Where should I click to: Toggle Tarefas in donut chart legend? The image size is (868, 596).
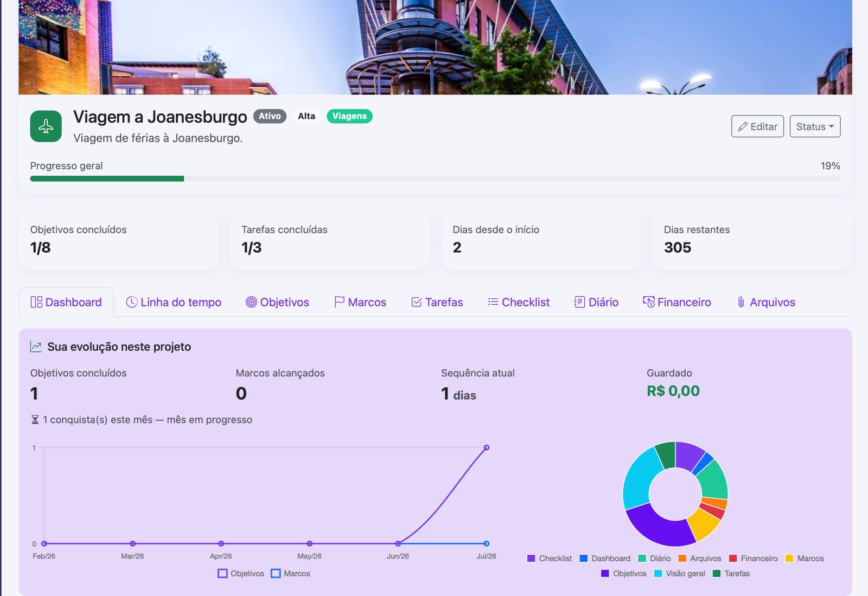(x=731, y=573)
